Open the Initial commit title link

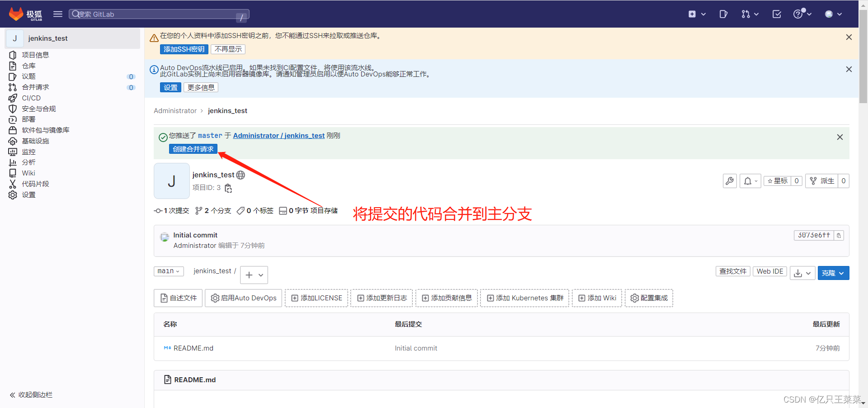click(x=195, y=235)
